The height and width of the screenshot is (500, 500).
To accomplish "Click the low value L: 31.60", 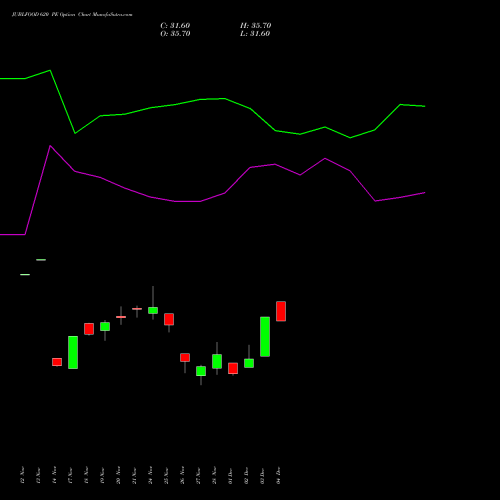I will (255, 34).
